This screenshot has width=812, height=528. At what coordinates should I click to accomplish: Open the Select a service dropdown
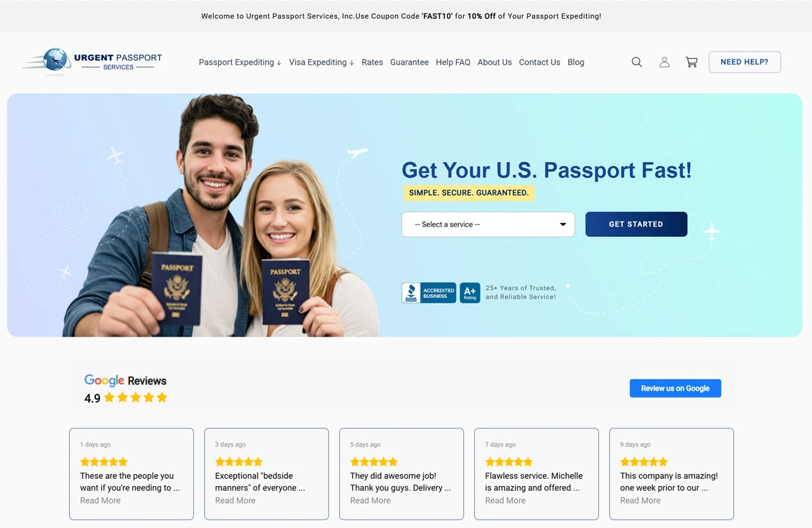(488, 224)
